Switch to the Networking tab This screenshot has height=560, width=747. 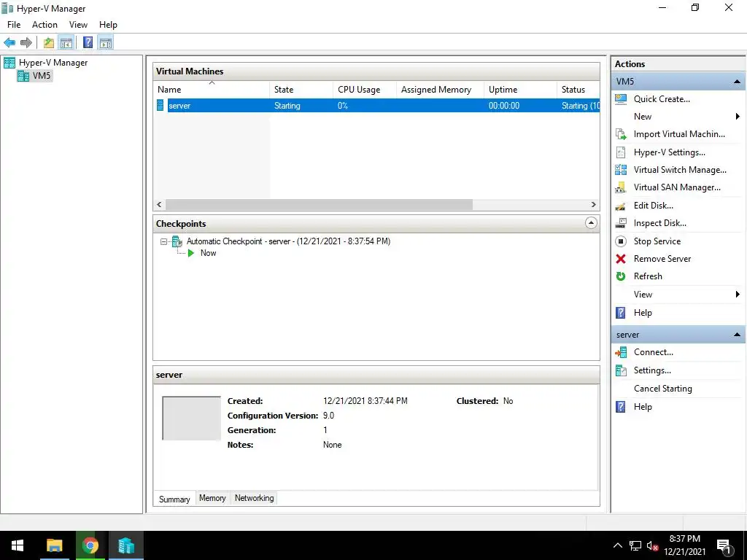coord(255,498)
